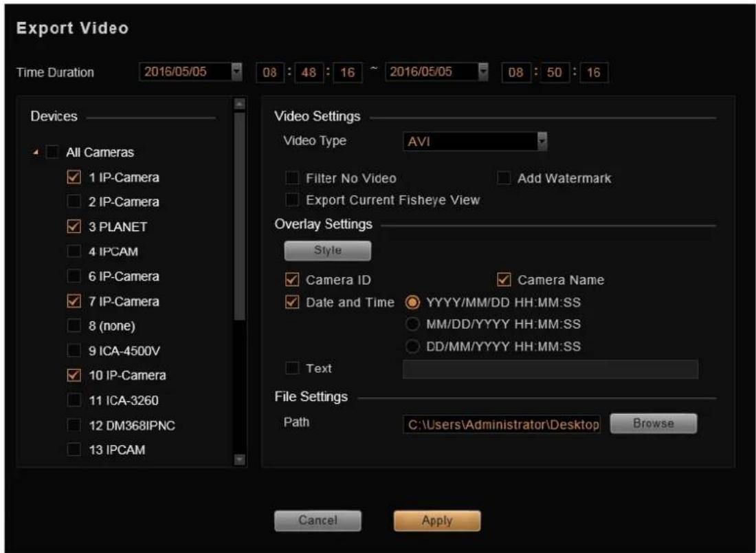Check the 8 (none) camera box

[74, 326]
